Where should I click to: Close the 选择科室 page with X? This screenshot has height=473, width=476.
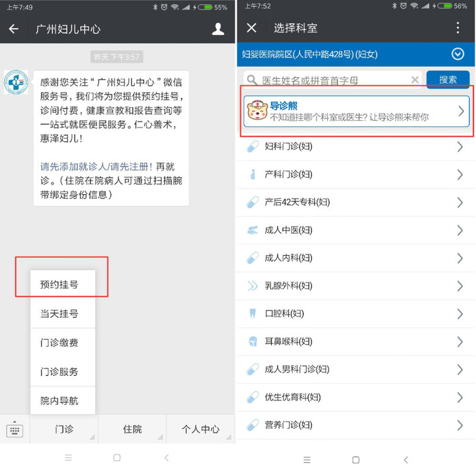tap(251, 28)
